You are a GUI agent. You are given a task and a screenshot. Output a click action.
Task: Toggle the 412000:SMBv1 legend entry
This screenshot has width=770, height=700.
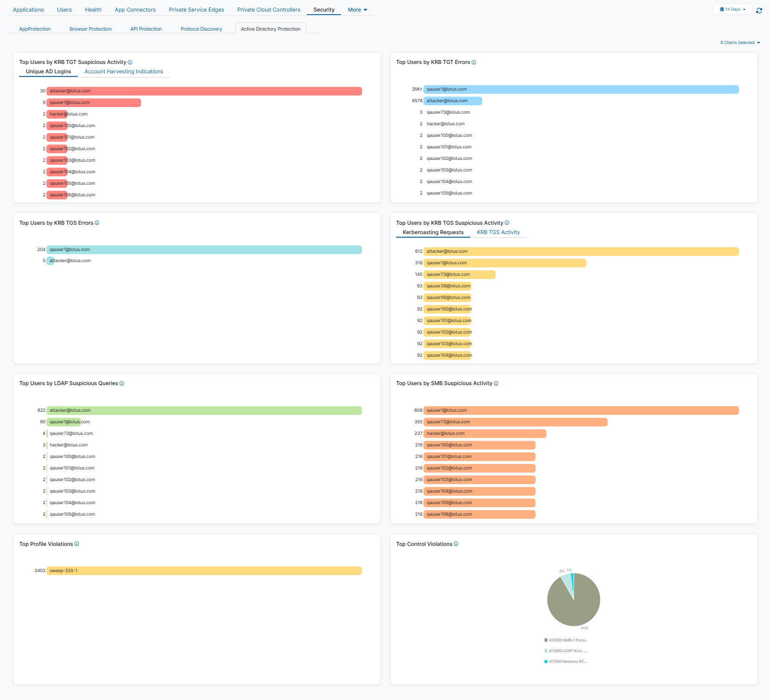[567, 640]
